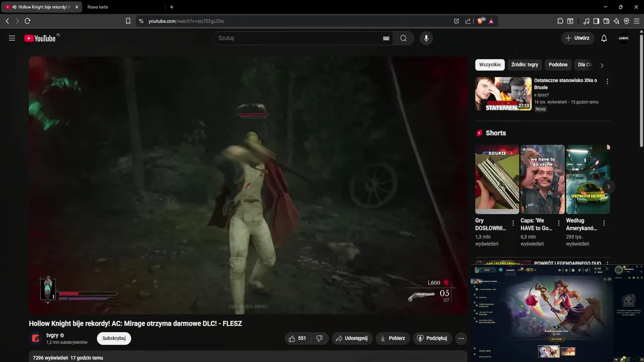Select the Wszystkie filter chip

point(490,65)
